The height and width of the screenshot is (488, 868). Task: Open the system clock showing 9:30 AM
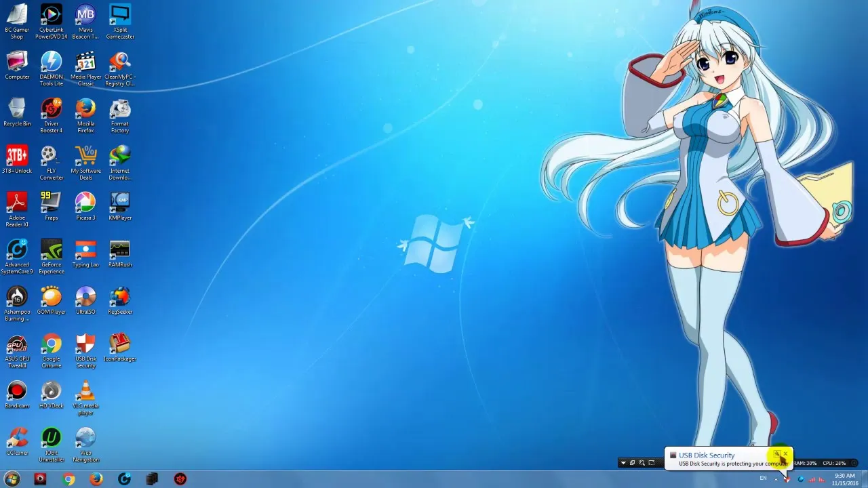845,479
